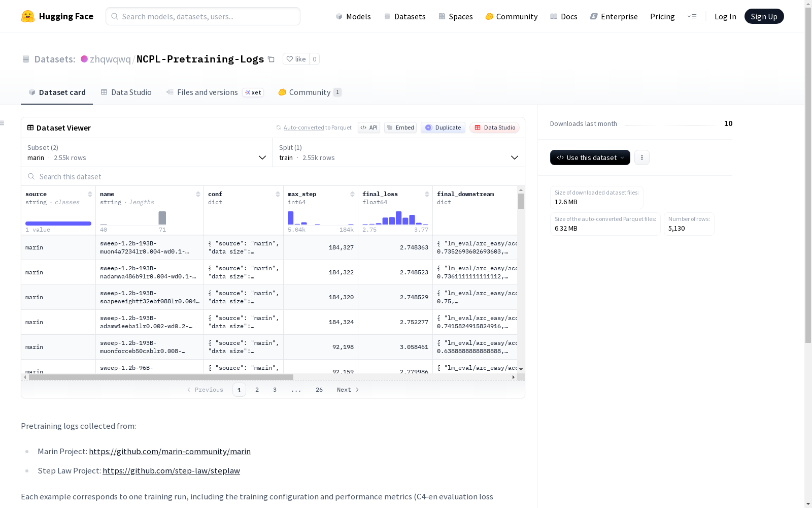Focus the search models, datasets, users field
This screenshot has width=812, height=508.
coord(203,16)
